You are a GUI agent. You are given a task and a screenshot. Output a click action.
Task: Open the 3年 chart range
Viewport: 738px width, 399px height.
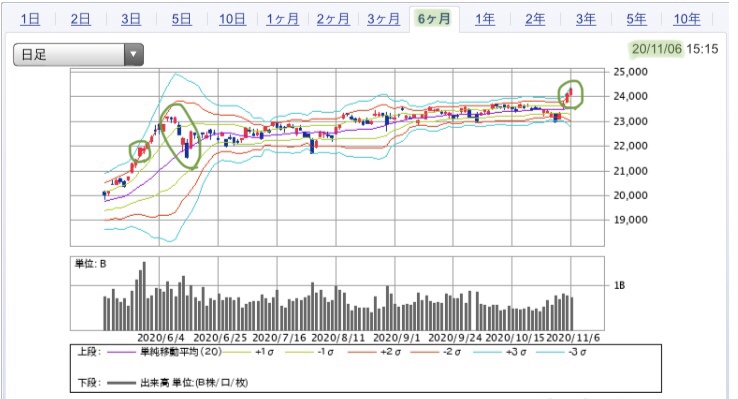(x=586, y=19)
